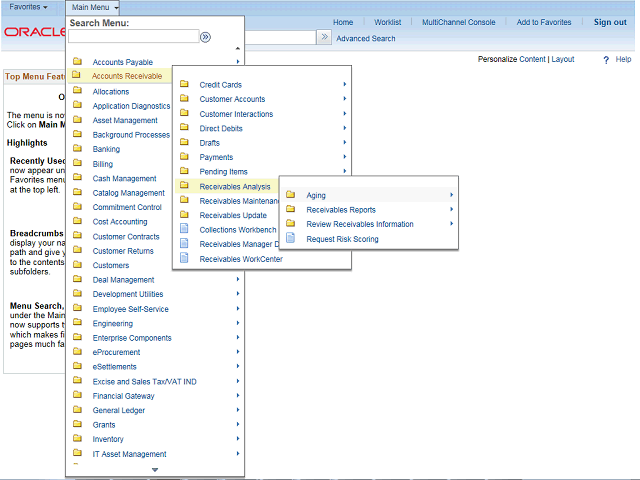Click inside the Search Menu text field
This screenshot has width=640, height=480.
133,37
